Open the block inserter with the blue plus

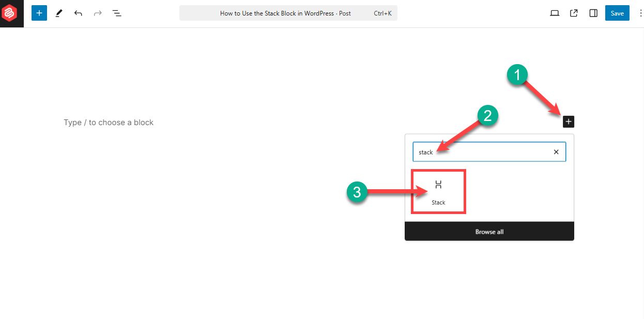[39, 13]
